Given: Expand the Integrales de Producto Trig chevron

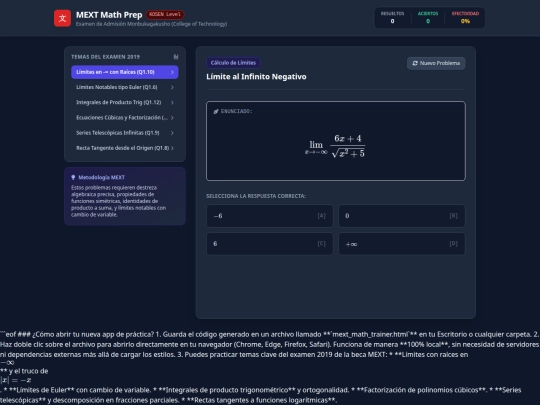Looking at the screenshot, I should click(172, 103).
